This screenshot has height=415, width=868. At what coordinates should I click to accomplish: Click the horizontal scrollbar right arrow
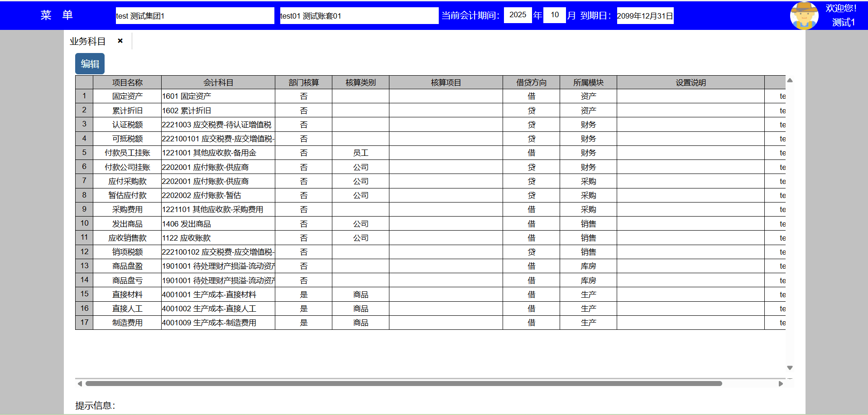click(x=781, y=384)
